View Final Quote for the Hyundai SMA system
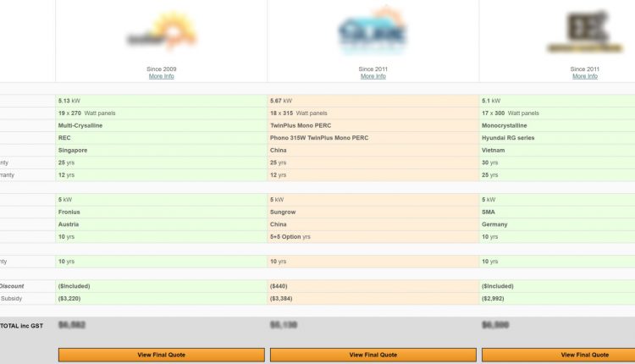This screenshot has width=635, height=364. click(x=559, y=355)
